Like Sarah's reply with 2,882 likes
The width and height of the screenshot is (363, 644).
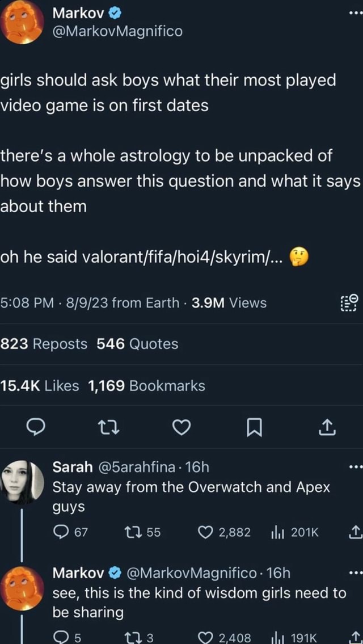pyautogui.click(x=206, y=532)
